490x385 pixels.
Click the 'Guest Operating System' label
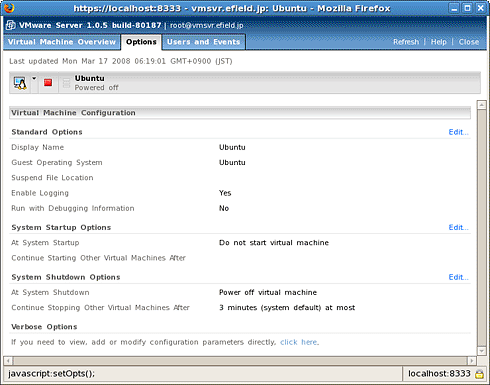coord(57,163)
